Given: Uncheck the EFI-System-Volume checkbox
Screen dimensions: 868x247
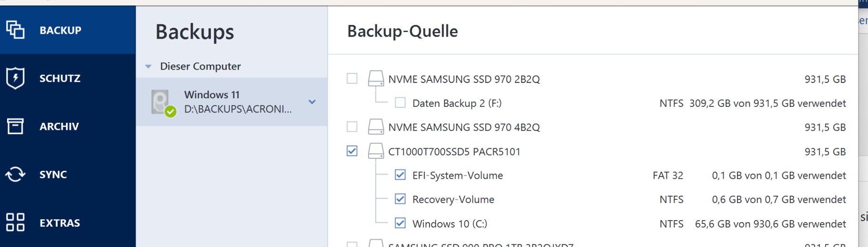Looking at the screenshot, I should pos(400,175).
